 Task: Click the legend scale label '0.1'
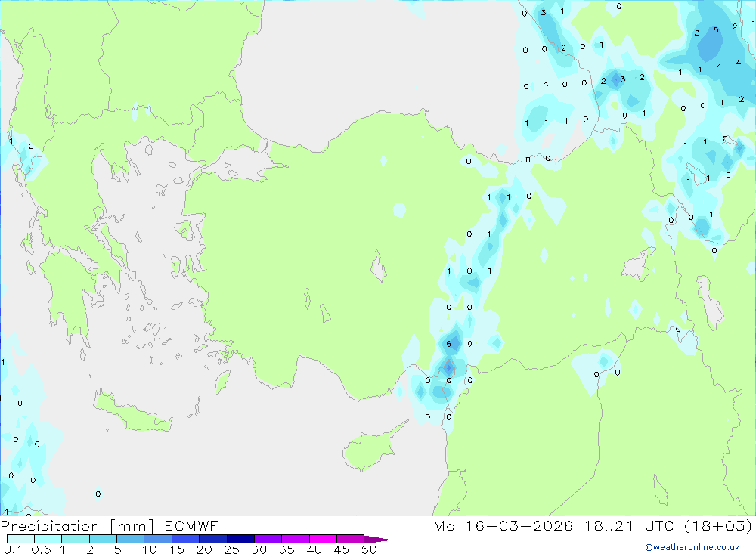tap(13, 549)
